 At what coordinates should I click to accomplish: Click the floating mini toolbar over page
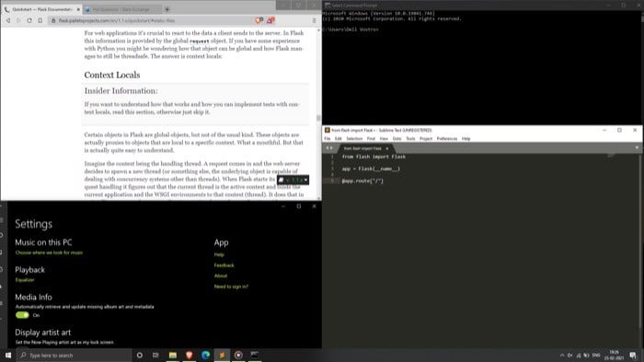[x=293, y=180]
